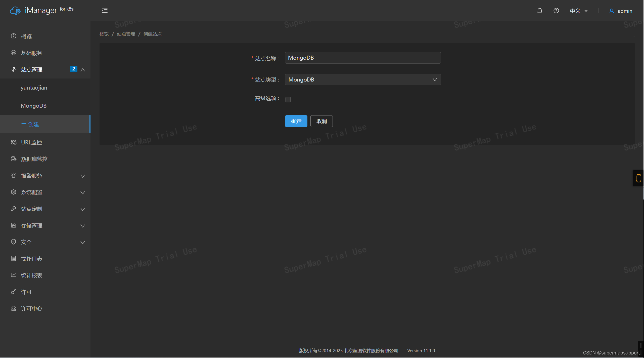Expand the 系统配置 chevron
Screen dimensions: 644x358
click(x=82, y=192)
